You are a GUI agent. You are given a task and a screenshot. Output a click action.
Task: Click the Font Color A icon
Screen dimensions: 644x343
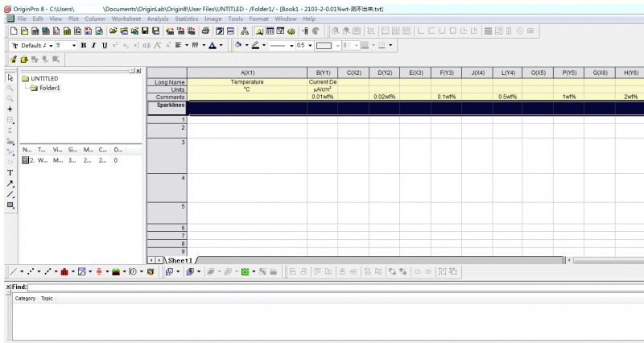pos(213,46)
